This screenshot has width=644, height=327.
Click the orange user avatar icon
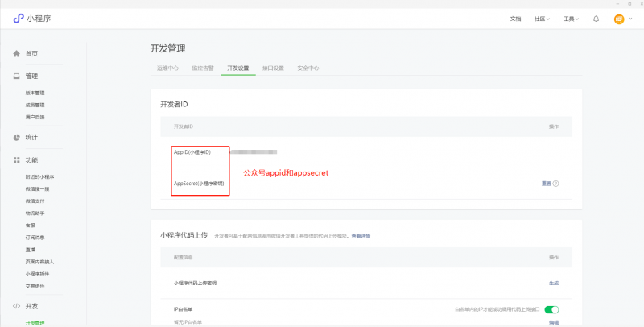618,19
